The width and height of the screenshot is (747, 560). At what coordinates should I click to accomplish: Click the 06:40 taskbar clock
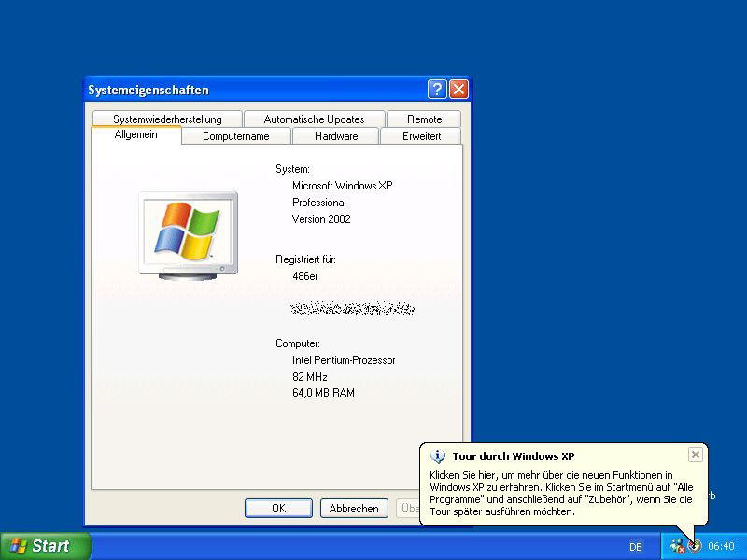click(721, 546)
